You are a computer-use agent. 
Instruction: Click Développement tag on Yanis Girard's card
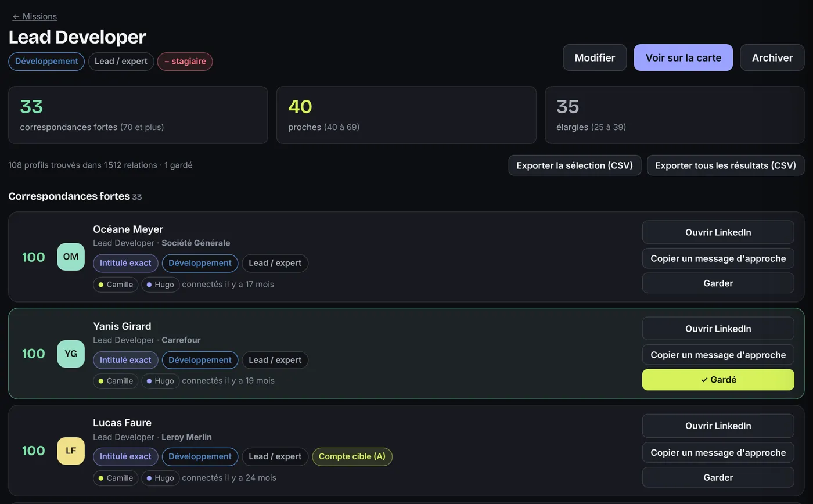(x=200, y=360)
